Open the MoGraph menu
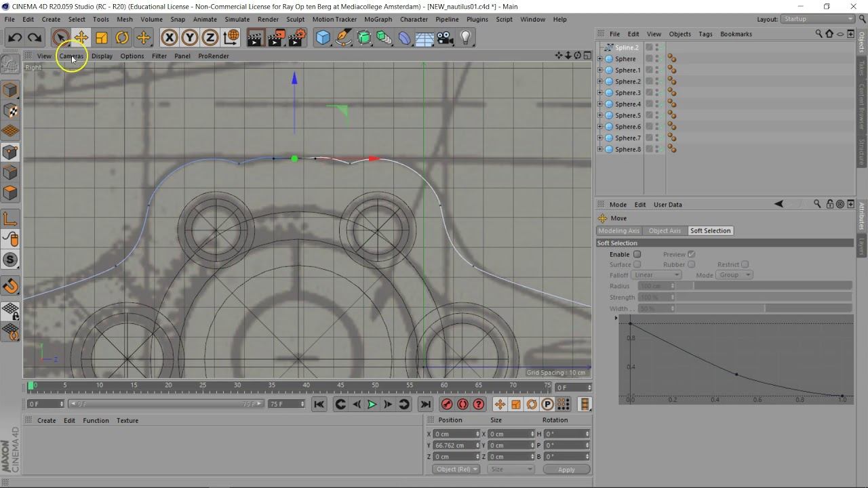Screen dimensions: 868x488 (x=378, y=19)
